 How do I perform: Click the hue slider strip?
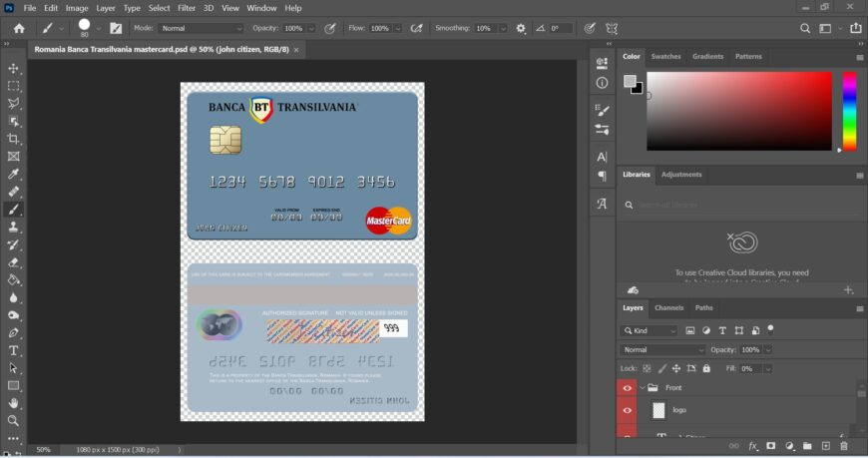849,111
